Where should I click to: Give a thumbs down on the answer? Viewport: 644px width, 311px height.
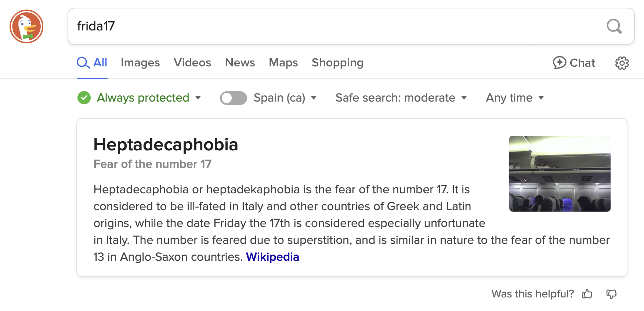(x=611, y=294)
